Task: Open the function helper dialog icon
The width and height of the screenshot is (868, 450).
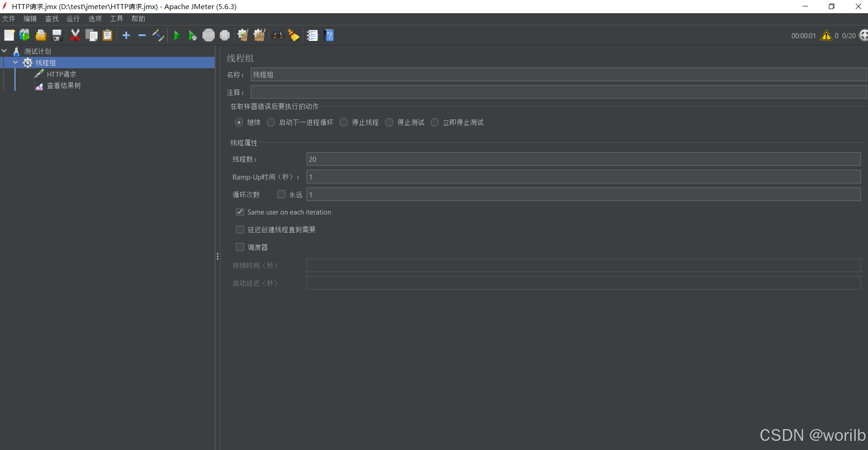Action: coord(312,35)
